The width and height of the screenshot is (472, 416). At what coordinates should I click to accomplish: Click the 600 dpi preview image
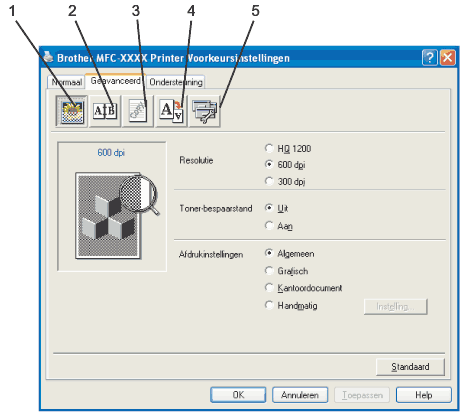pyautogui.click(x=112, y=206)
